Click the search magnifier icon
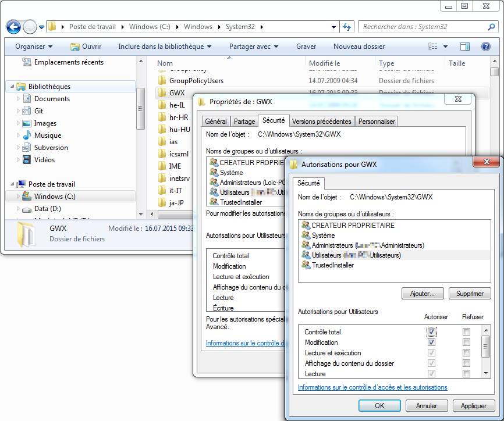This screenshot has width=504, height=421. (x=491, y=27)
